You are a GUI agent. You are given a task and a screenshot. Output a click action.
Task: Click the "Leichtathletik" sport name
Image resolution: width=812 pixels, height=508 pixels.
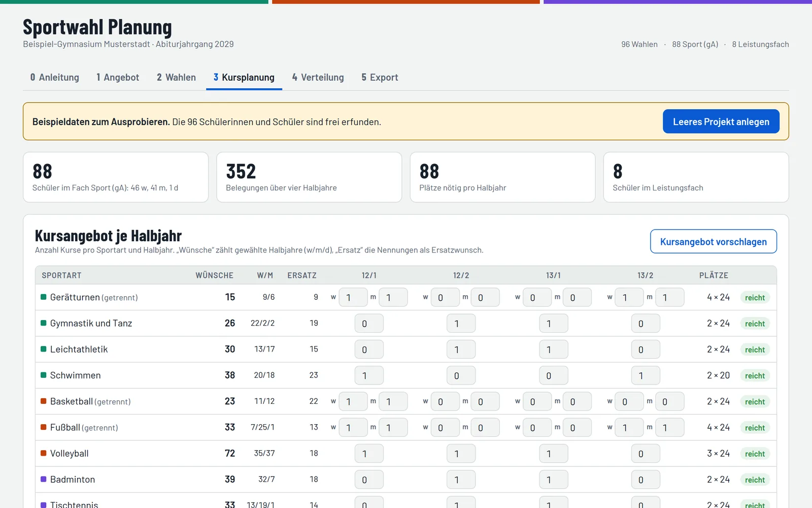tap(79, 349)
